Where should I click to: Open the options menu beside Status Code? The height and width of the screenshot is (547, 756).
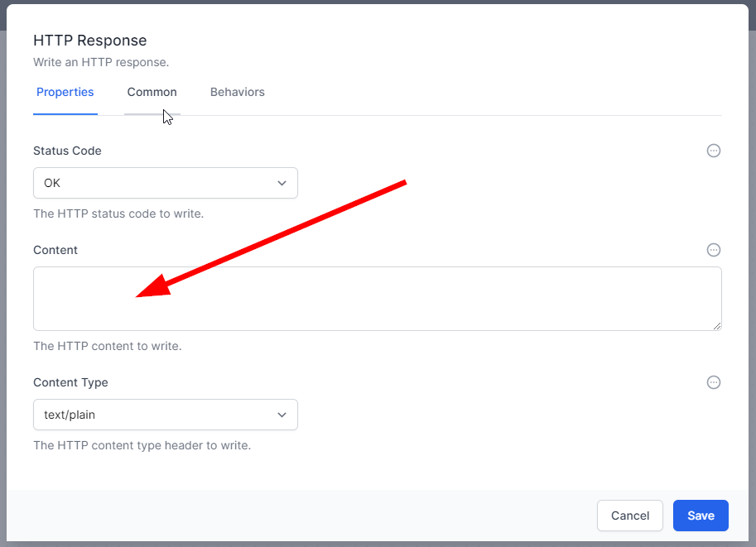pos(713,151)
